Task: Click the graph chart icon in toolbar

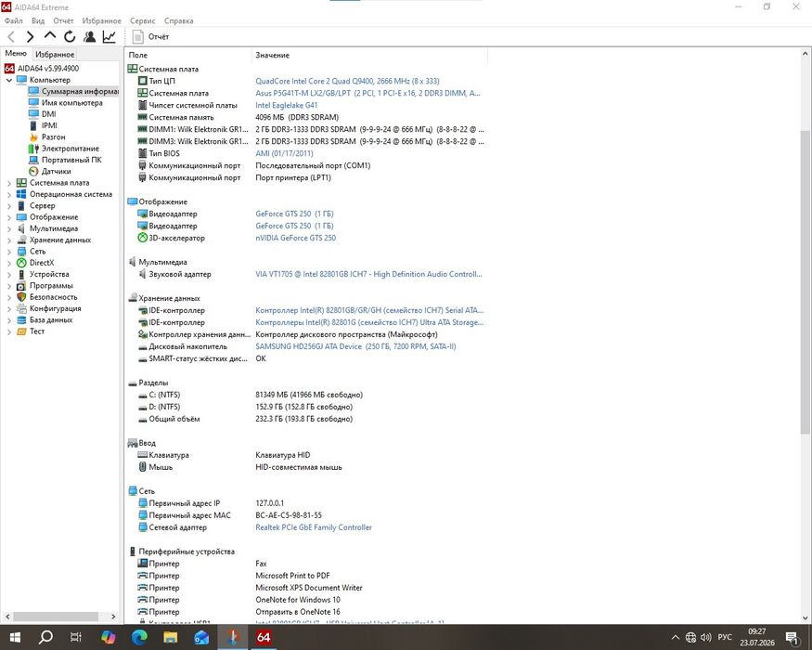Action: pyautogui.click(x=110, y=37)
